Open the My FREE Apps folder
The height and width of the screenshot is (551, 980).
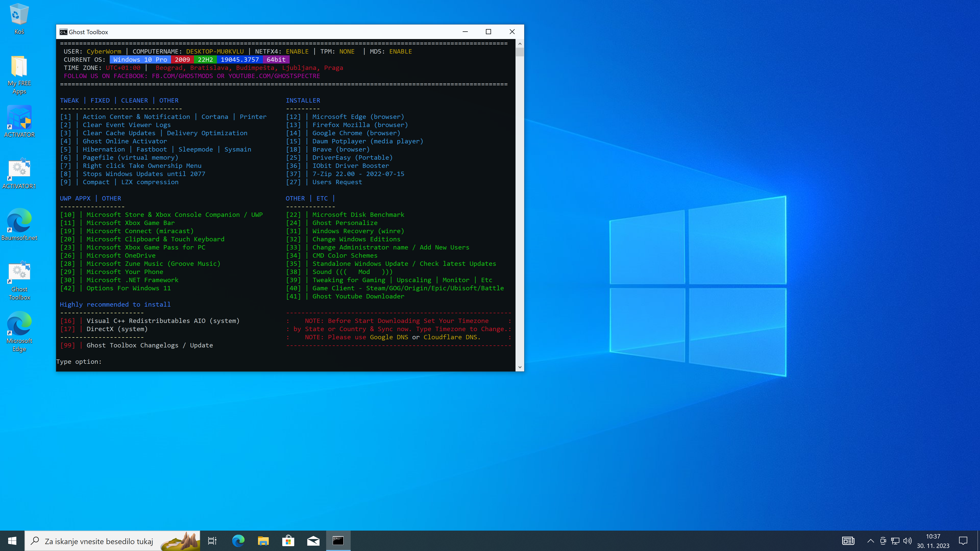coord(19,74)
